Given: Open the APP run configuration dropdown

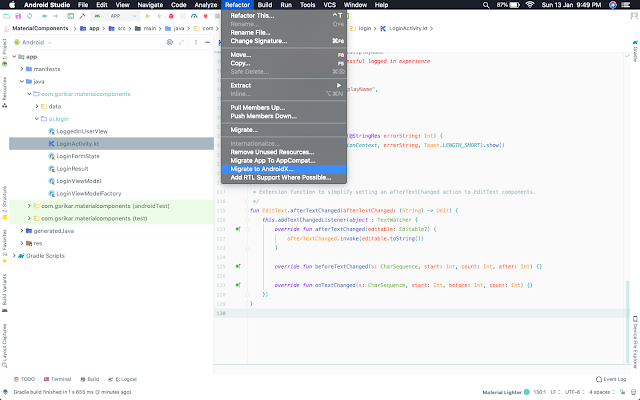Looking at the screenshot, I should click(x=115, y=16).
